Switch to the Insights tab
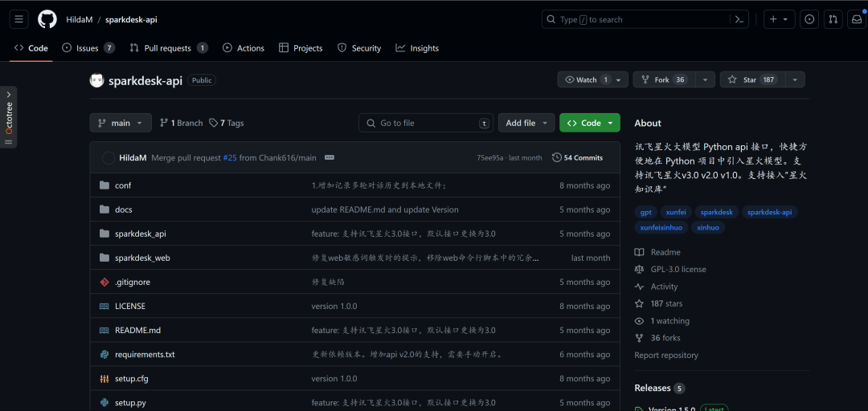This screenshot has width=868, height=411. pos(417,48)
